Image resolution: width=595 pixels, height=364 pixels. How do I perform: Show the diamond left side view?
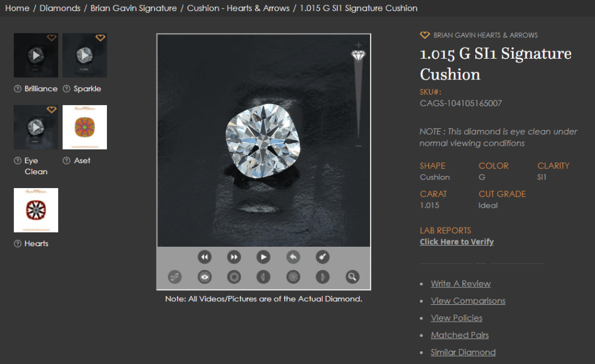[x=263, y=277]
